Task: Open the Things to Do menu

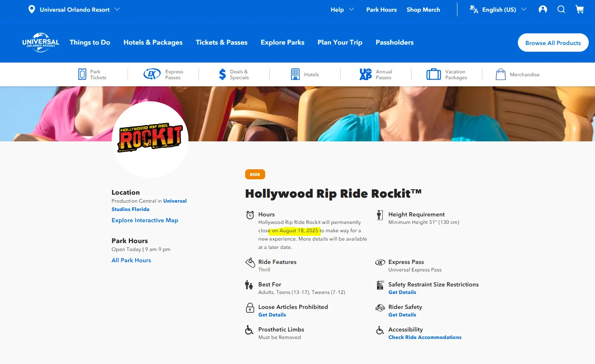Action: 90,43
